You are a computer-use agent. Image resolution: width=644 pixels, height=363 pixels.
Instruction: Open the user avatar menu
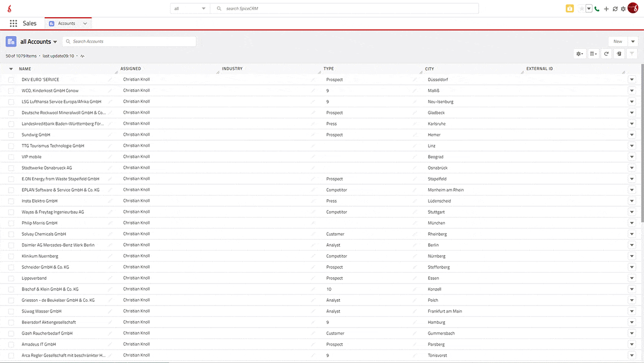633,9
